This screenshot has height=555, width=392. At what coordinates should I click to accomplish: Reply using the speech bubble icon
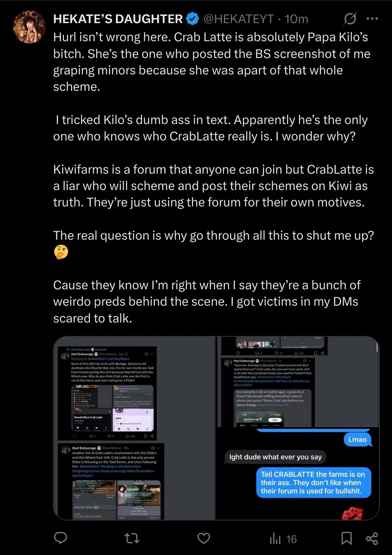point(61,538)
